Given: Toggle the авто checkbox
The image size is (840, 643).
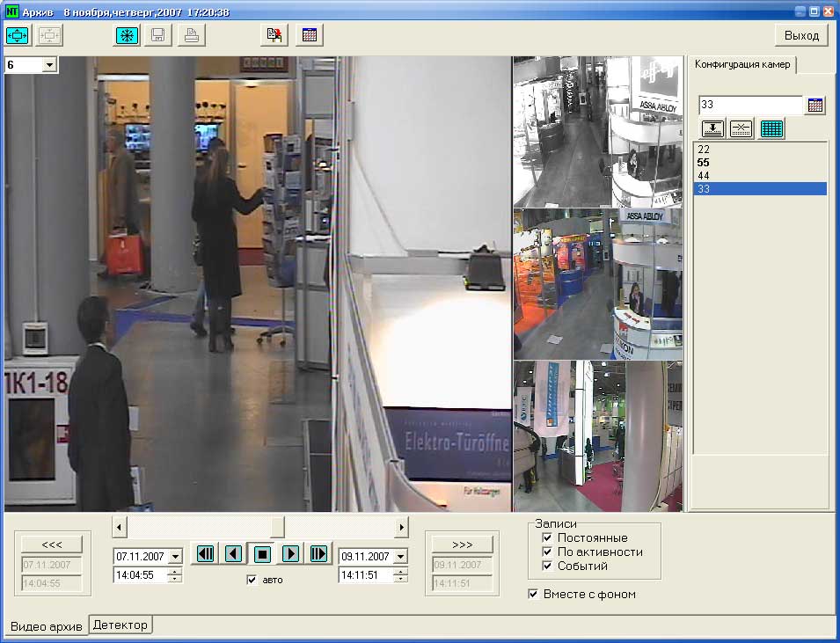Looking at the screenshot, I should click(252, 580).
